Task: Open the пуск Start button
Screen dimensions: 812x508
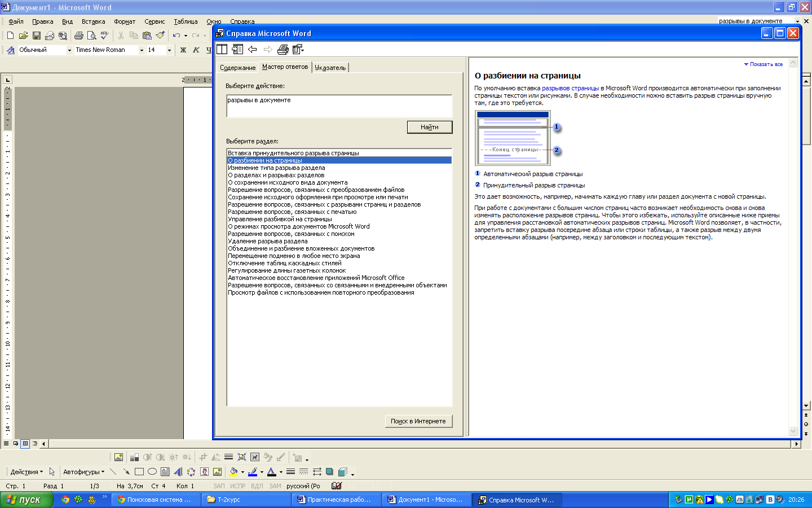Action: click(x=27, y=500)
